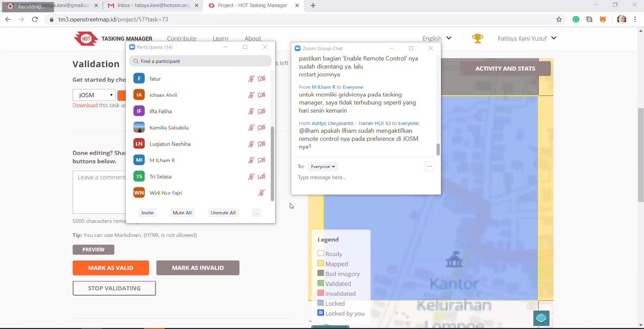
Task: Open the map layers button
Action: pyautogui.click(x=541, y=318)
